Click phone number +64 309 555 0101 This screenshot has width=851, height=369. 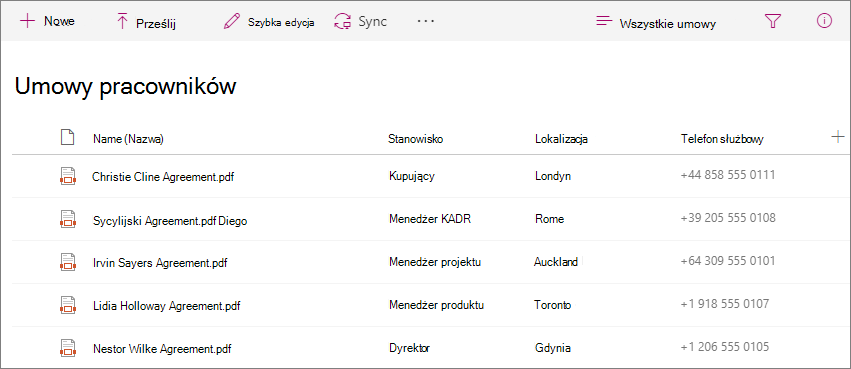(728, 261)
